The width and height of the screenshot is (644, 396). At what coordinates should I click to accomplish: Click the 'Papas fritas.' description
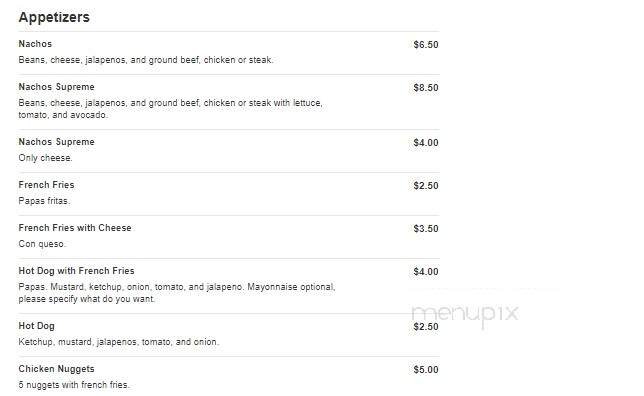[x=44, y=201]
